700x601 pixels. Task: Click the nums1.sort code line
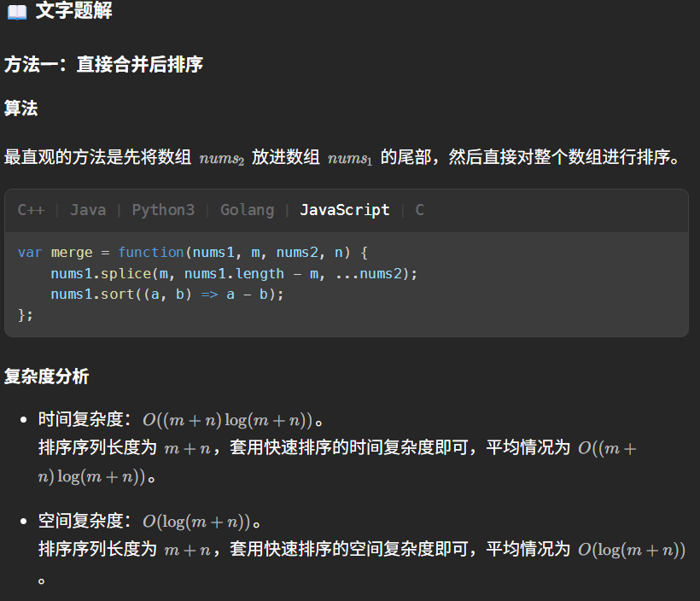tap(166, 294)
